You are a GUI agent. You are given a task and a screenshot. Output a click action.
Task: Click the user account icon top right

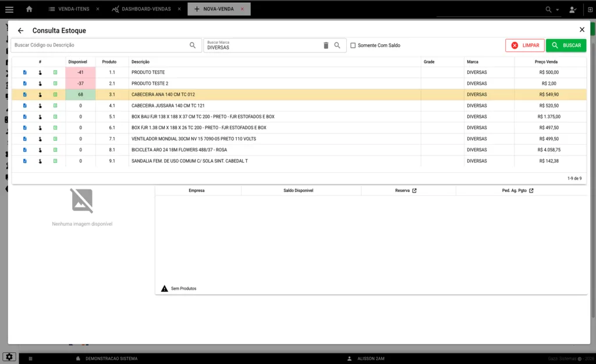point(572,9)
